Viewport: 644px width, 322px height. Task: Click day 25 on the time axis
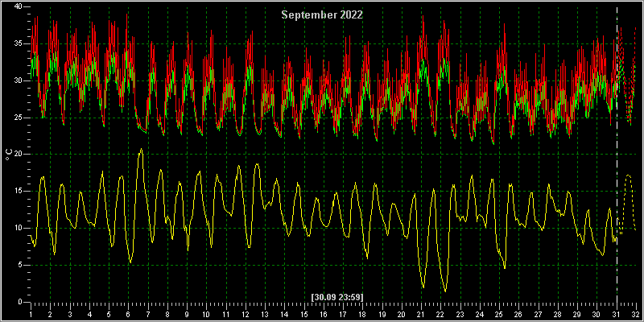coord(499,313)
